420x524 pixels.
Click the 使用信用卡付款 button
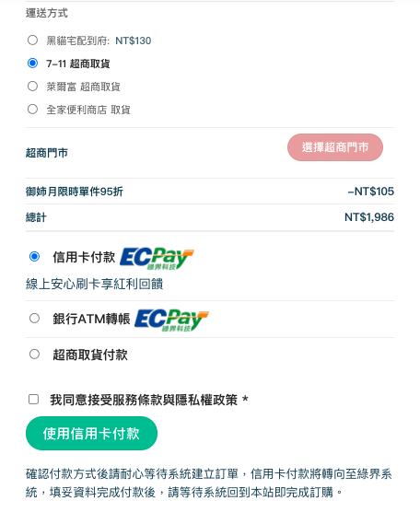pos(91,433)
